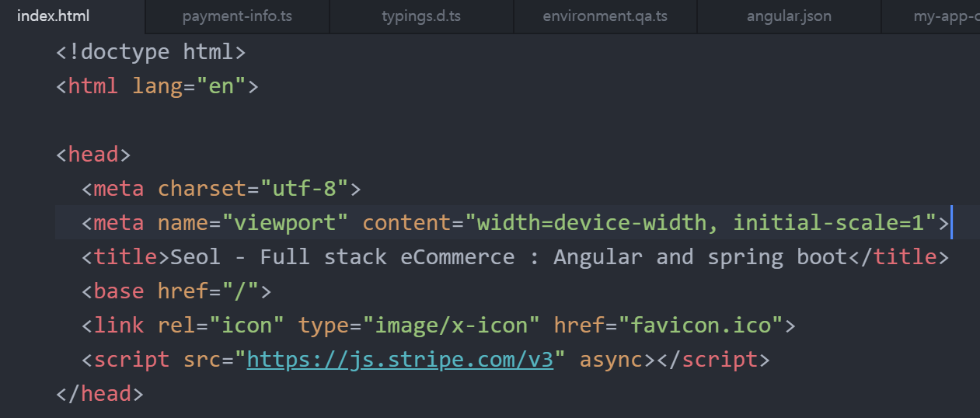Click the closing </title> tag

(x=898, y=257)
